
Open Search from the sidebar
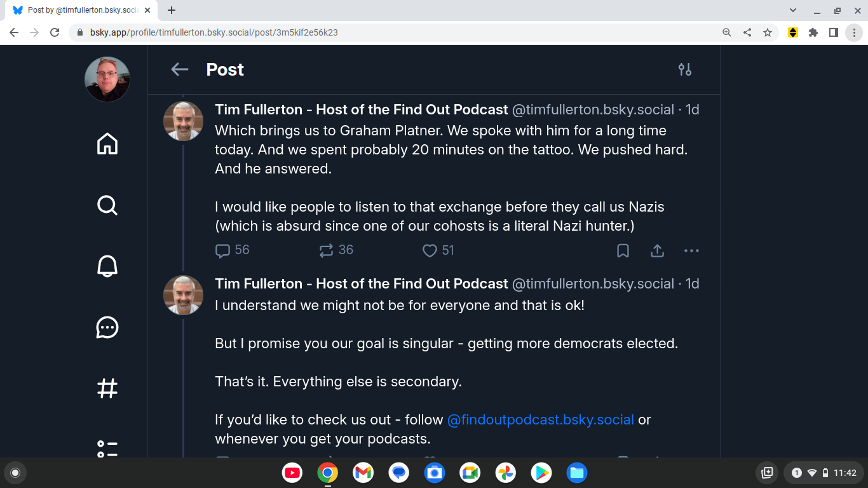click(x=107, y=205)
